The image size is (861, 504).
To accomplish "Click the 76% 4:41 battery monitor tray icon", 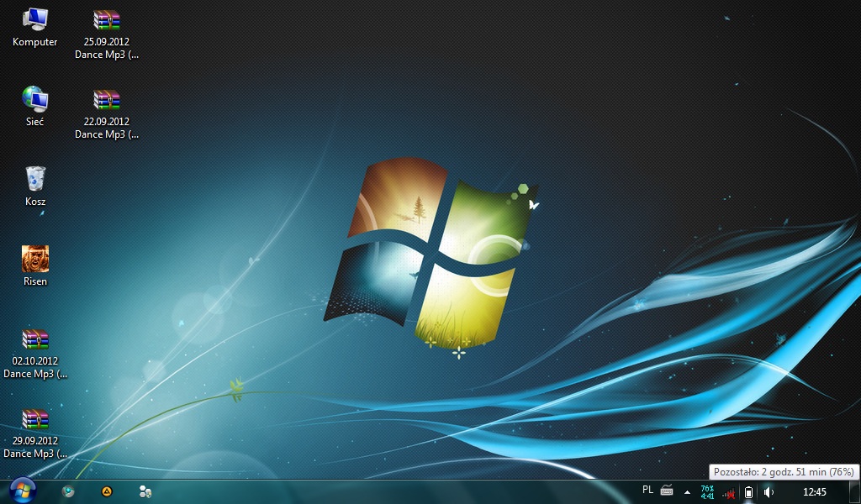I will click(x=707, y=492).
